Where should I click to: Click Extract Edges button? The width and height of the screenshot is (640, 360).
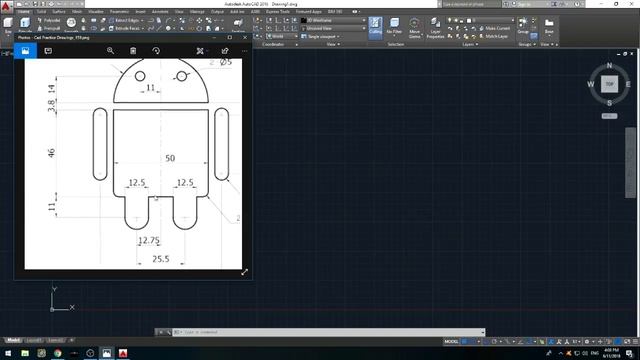click(x=125, y=20)
